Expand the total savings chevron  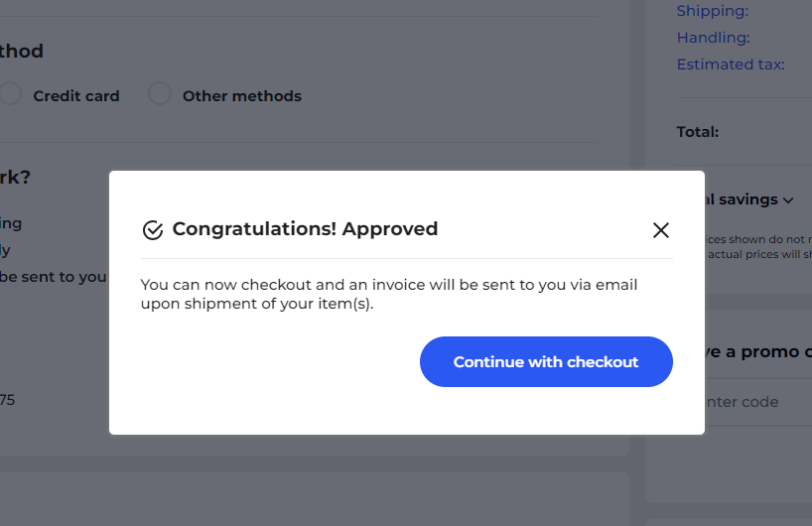click(x=788, y=200)
